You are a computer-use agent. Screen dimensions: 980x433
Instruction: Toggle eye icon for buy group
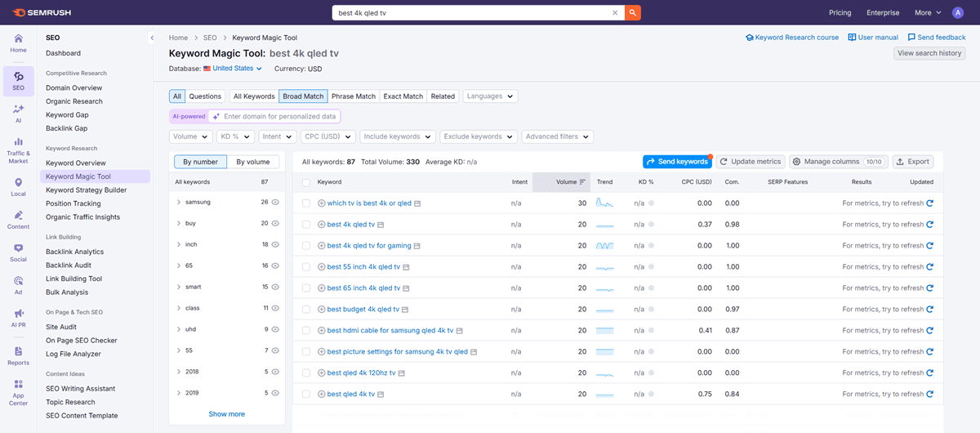click(x=275, y=223)
